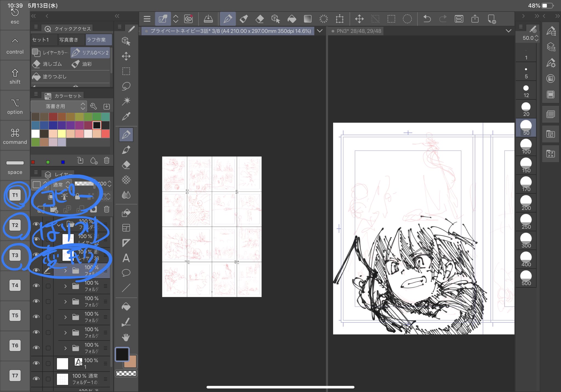561x392 pixels.
Task: Select the Blend tool with droplets
Action: click(x=126, y=195)
